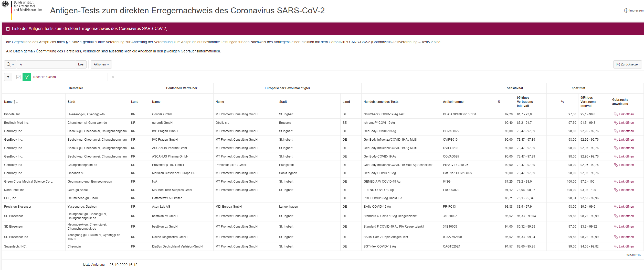644x270 pixels.
Task: Open Link öffnen for GenBody Influenza/COVID-19 Multi Ag Schnelltest
Action: pos(624,165)
